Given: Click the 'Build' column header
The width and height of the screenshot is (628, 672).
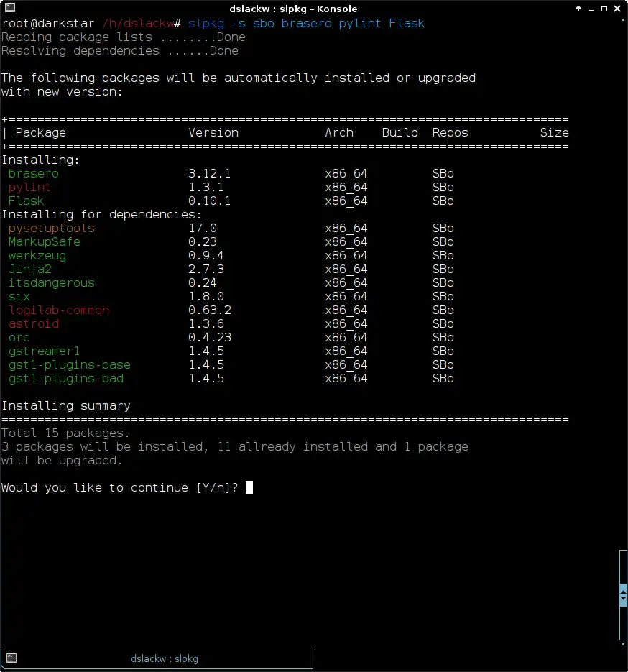Looking at the screenshot, I should 400,133.
